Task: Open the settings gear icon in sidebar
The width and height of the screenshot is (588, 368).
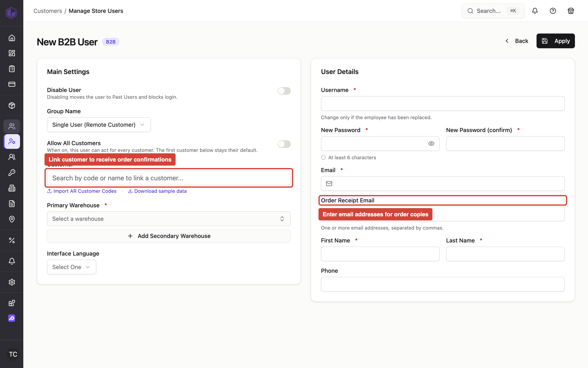Action: coord(12,282)
